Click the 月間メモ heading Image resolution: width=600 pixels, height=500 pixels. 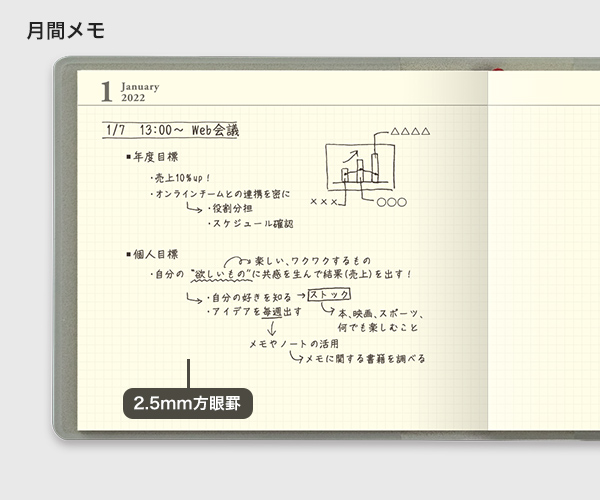click(66, 30)
